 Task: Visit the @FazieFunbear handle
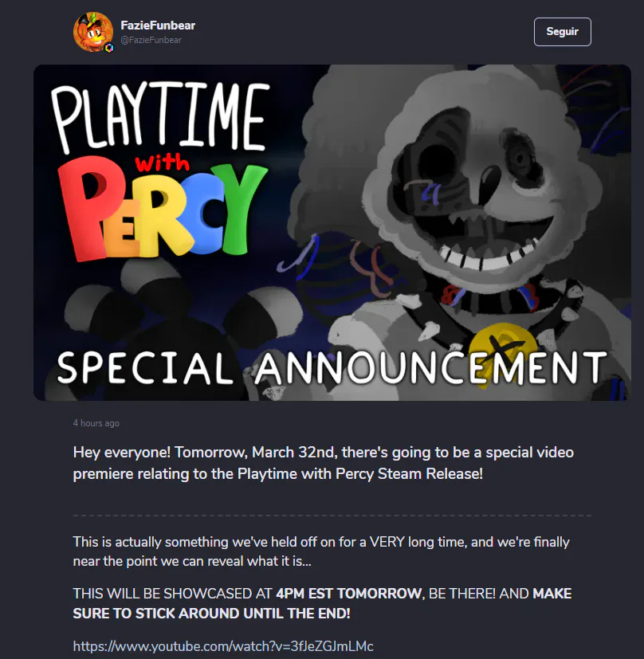(151, 40)
